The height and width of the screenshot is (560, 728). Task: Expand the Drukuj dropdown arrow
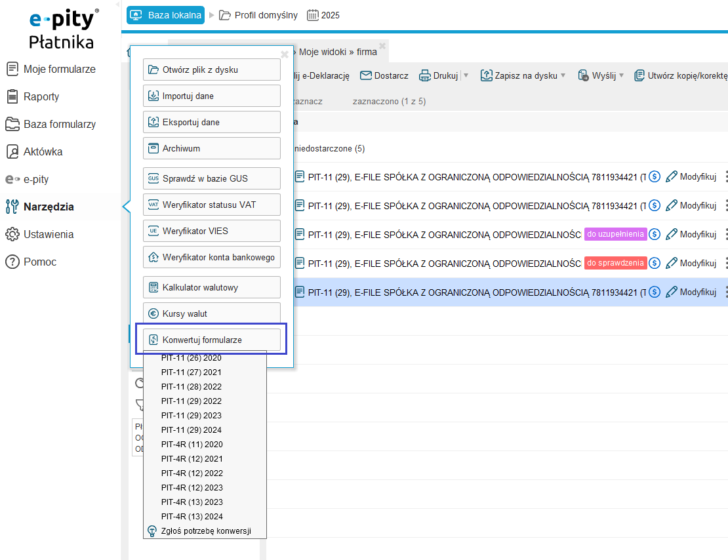tap(466, 75)
